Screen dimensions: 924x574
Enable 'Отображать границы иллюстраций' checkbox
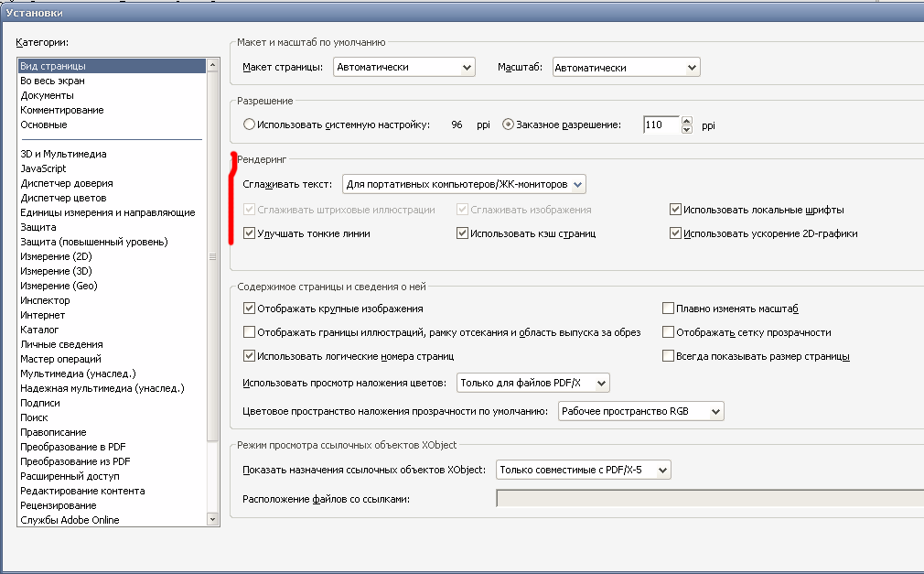click(x=249, y=332)
